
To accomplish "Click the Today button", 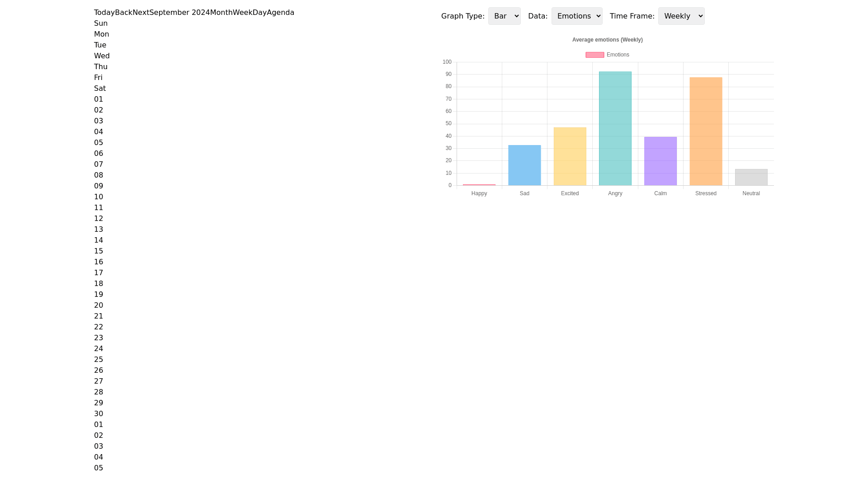I will coord(104,12).
